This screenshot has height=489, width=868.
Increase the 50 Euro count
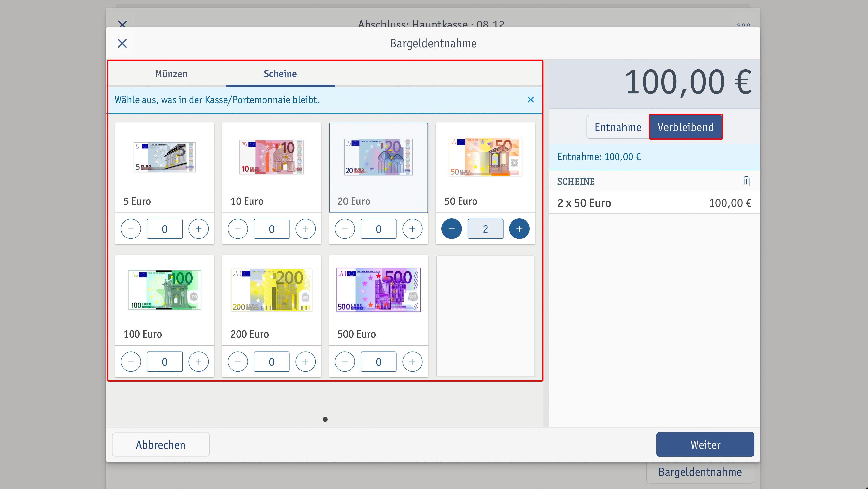tap(519, 229)
